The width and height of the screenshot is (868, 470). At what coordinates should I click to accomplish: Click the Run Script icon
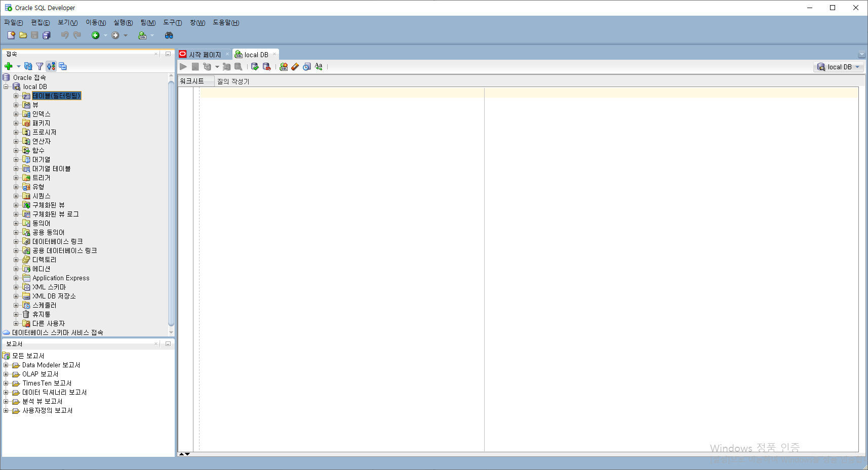click(x=195, y=67)
